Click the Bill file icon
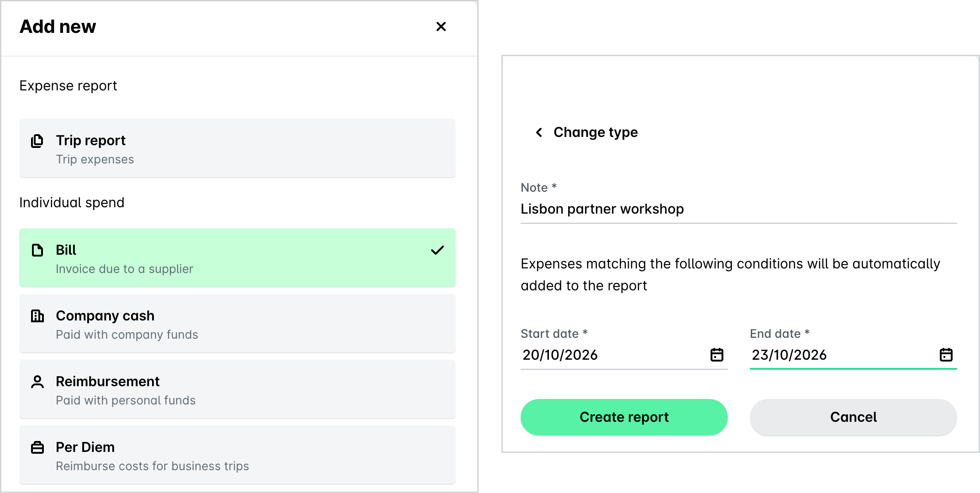980x493 pixels. tap(37, 250)
